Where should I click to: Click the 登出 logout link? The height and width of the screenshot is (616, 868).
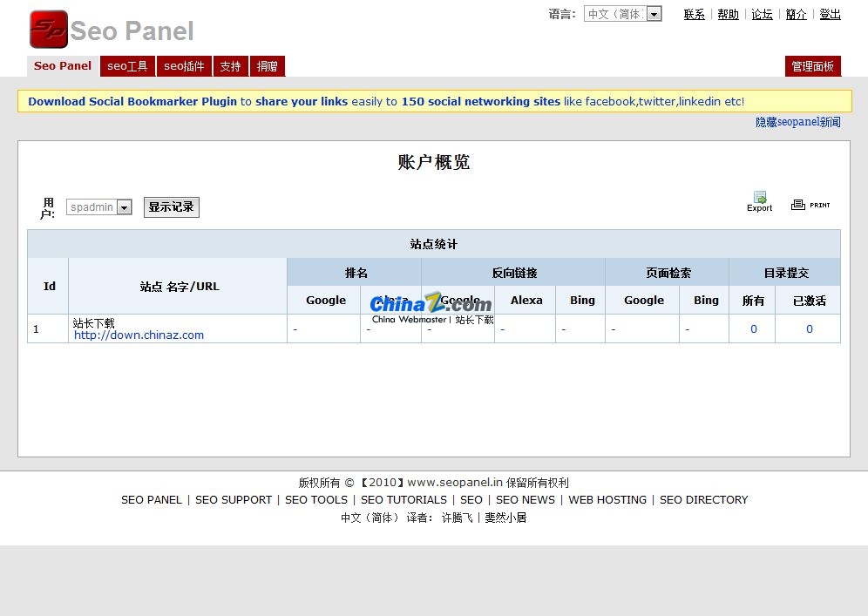point(830,14)
